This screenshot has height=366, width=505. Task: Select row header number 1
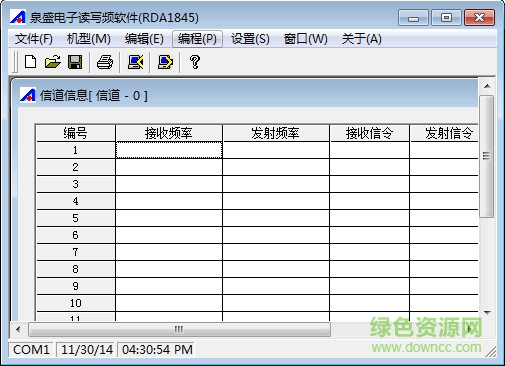pos(75,150)
